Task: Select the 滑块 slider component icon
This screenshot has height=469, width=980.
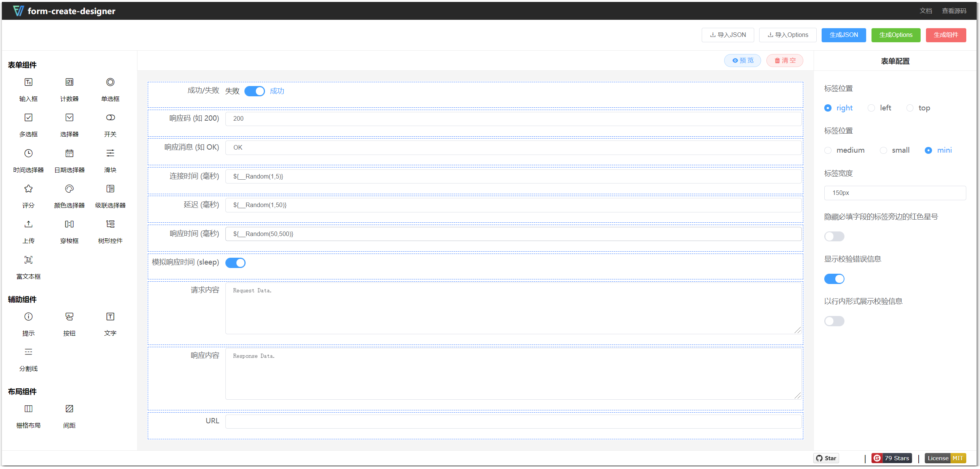Action: tap(110, 153)
